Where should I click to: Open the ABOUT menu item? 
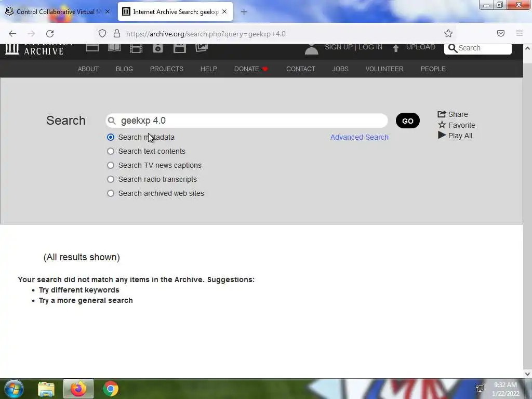(x=88, y=69)
